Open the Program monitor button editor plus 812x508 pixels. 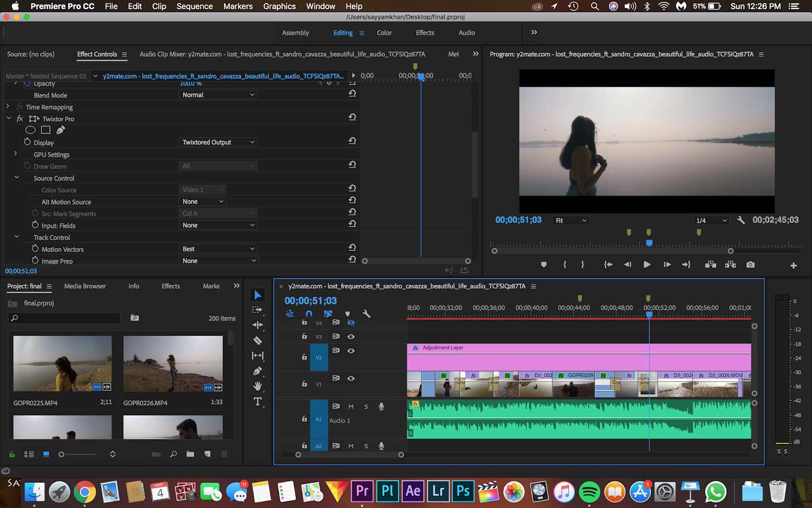pyautogui.click(x=794, y=265)
